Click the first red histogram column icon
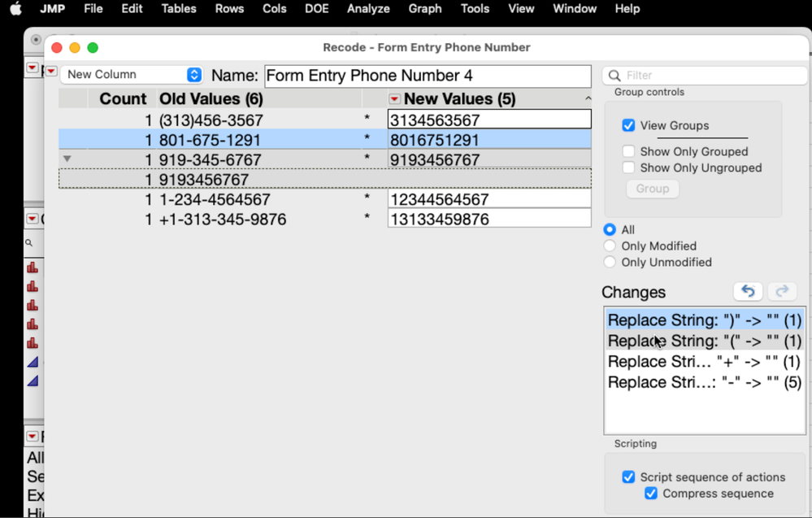 (x=33, y=268)
